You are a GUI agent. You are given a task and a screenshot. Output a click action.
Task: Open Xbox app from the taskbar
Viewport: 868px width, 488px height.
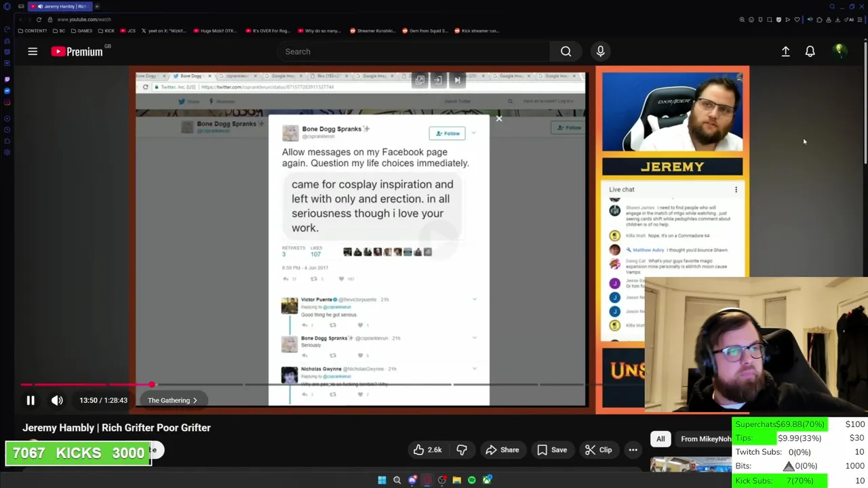[x=487, y=481]
